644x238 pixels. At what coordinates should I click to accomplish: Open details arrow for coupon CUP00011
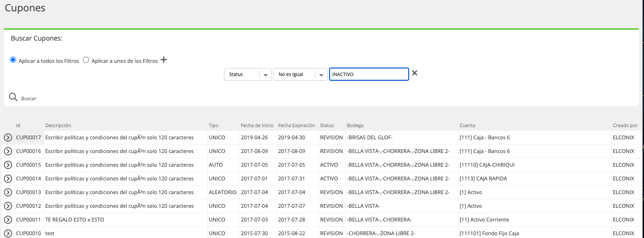[8, 220]
